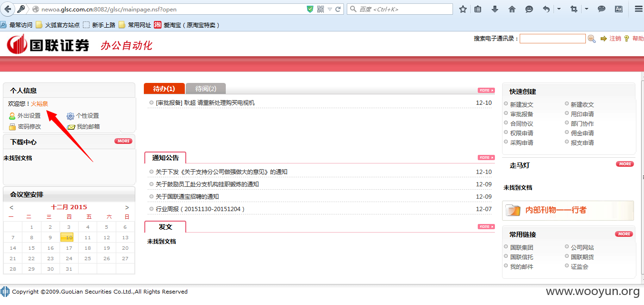
Task: Open the 爱淘宝 bookmark
Action: point(187,25)
